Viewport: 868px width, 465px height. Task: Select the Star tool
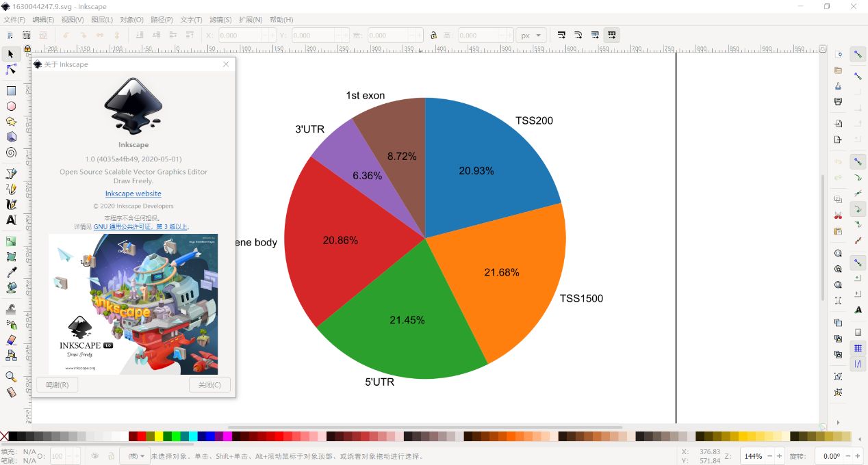pos(10,121)
